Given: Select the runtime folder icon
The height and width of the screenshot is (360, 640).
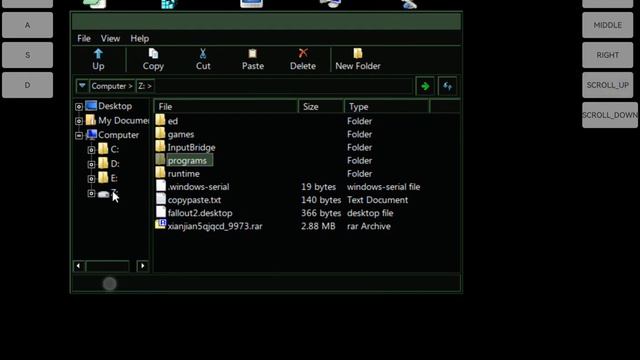Looking at the screenshot, I should point(160,173).
